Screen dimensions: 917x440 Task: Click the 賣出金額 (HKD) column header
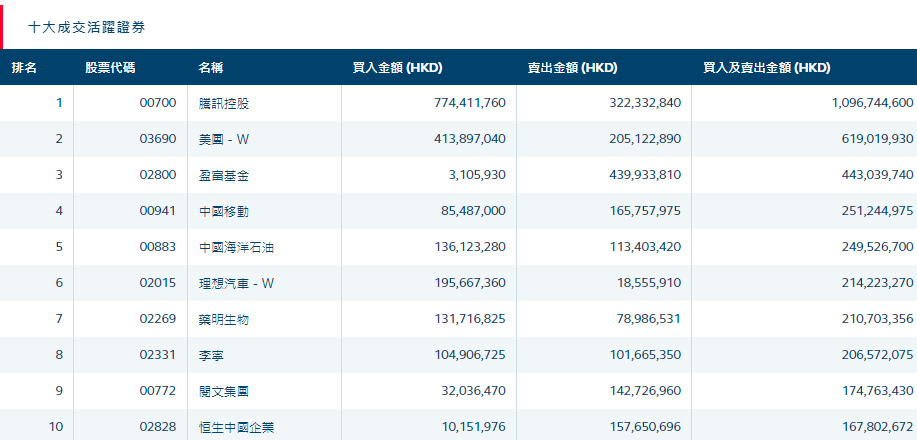pos(573,68)
